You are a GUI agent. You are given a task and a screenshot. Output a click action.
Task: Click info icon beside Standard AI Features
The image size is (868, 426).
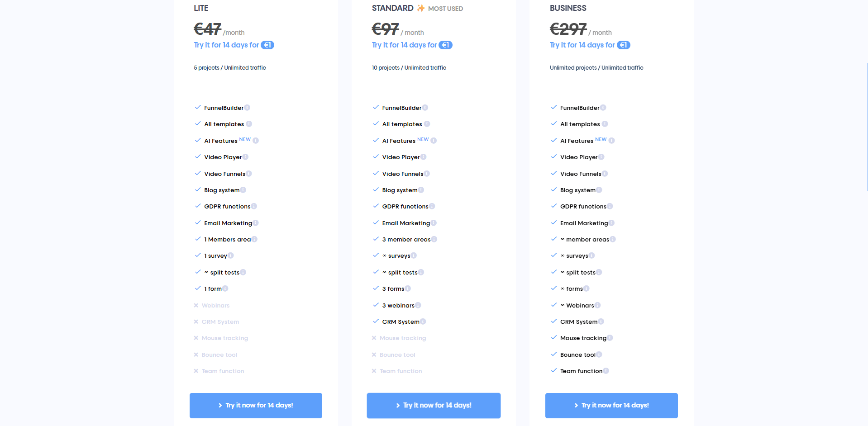coord(434,141)
